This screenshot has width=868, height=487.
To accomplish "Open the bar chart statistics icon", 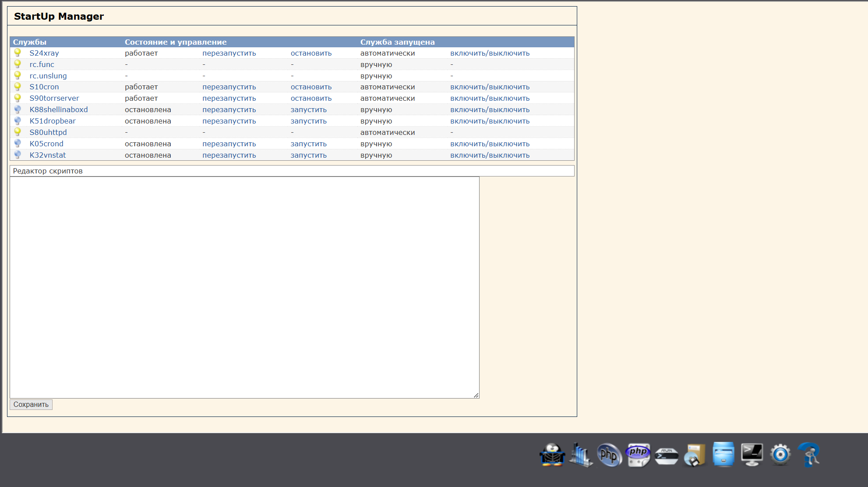I will 580,455.
